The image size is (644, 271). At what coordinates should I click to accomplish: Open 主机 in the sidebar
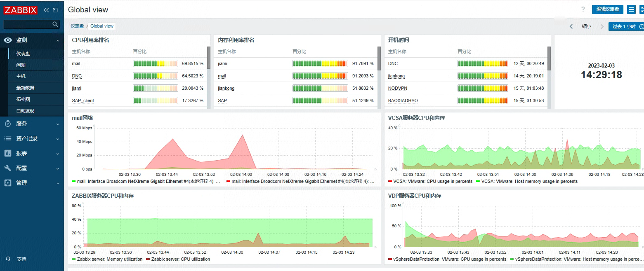21,76
